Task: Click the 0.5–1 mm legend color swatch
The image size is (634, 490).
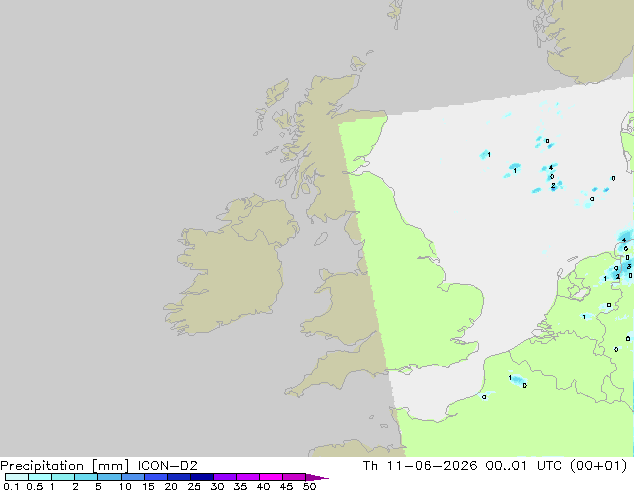Action: click(x=40, y=477)
